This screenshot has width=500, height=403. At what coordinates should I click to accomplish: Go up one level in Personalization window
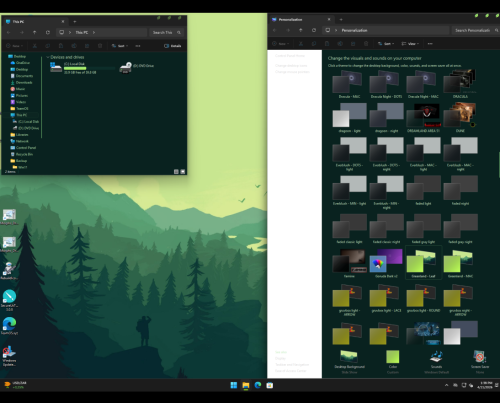(x=301, y=30)
